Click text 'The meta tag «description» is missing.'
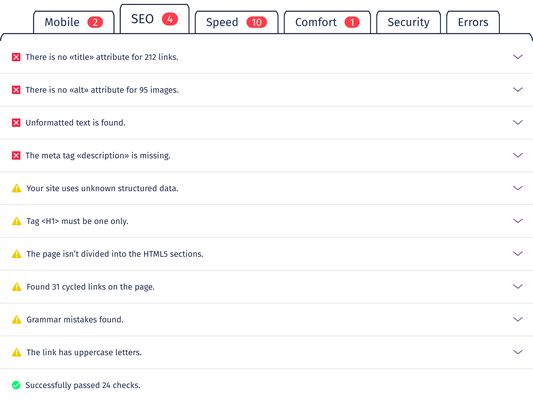This screenshot has height=400, width=533. (98, 156)
